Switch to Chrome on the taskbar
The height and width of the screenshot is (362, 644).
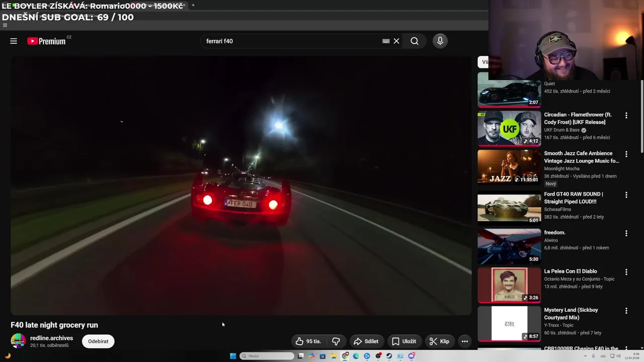click(x=345, y=356)
